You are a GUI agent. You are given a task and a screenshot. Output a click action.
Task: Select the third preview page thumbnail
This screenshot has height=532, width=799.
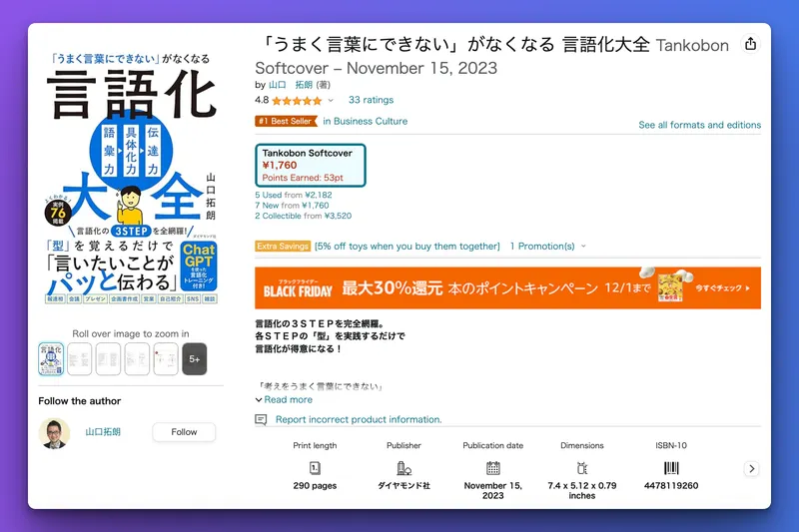coord(109,359)
